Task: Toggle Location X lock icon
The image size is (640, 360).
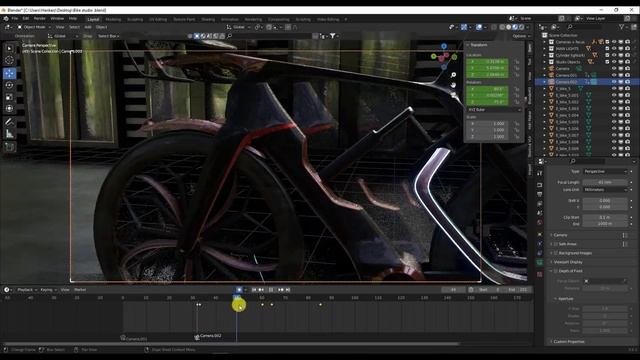Action: pyautogui.click(x=517, y=62)
